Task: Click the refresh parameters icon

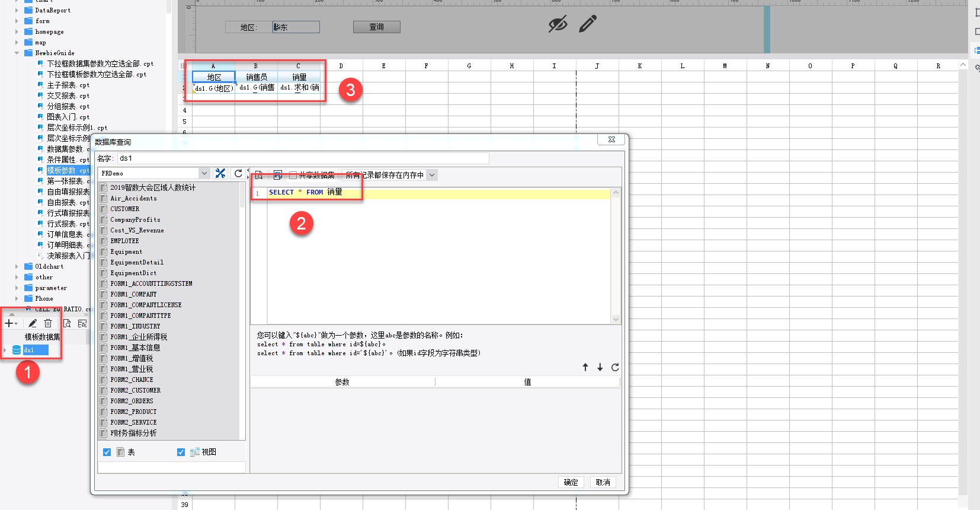Action: point(615,367)
